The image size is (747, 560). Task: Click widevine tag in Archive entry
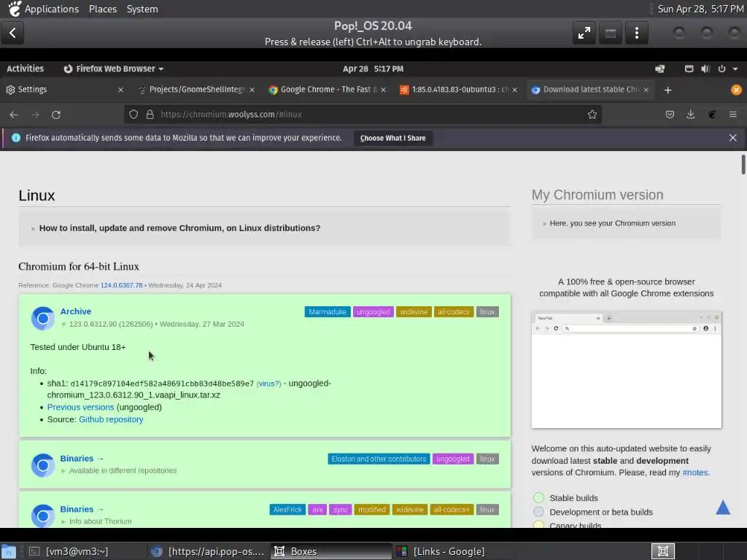(414, 312)
